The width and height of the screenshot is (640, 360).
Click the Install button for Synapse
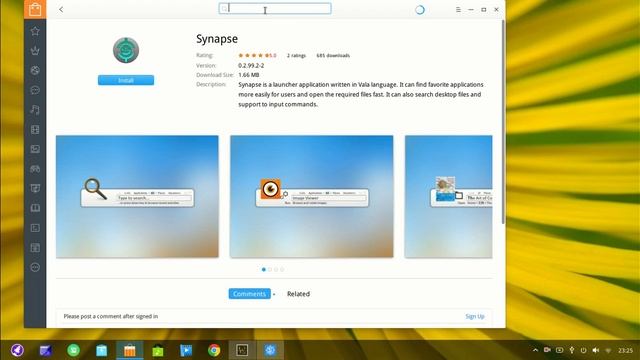click(126, 80)
